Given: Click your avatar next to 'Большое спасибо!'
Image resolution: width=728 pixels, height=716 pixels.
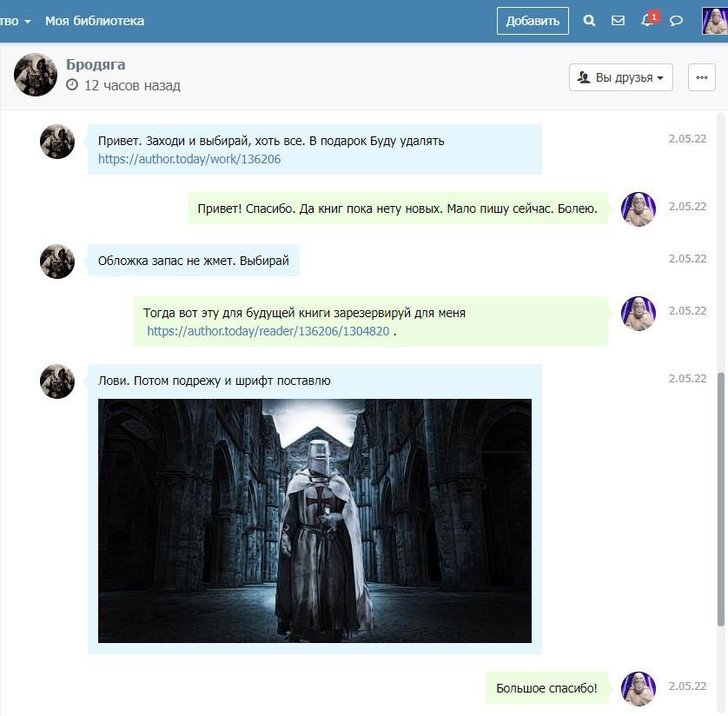Looking at the screenshot, I should 639,688.
